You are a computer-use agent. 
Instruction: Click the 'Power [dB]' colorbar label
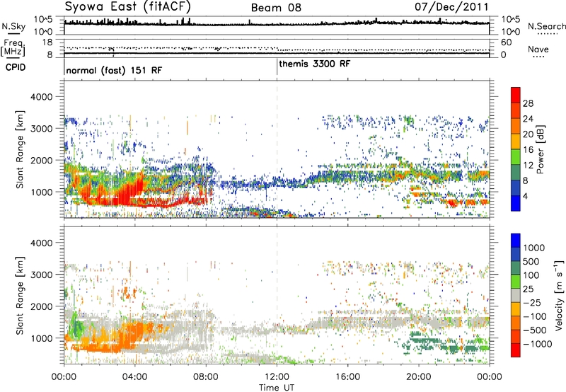click(540, 149)
